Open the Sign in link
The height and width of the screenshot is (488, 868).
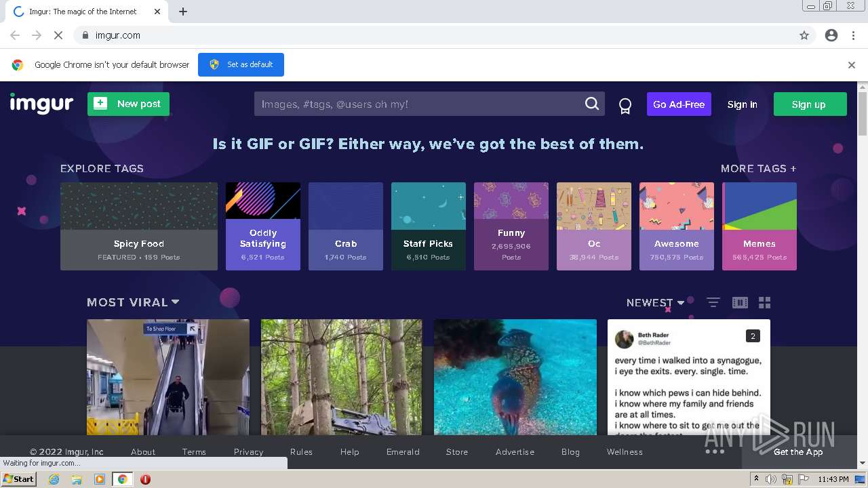coord(742,104)
